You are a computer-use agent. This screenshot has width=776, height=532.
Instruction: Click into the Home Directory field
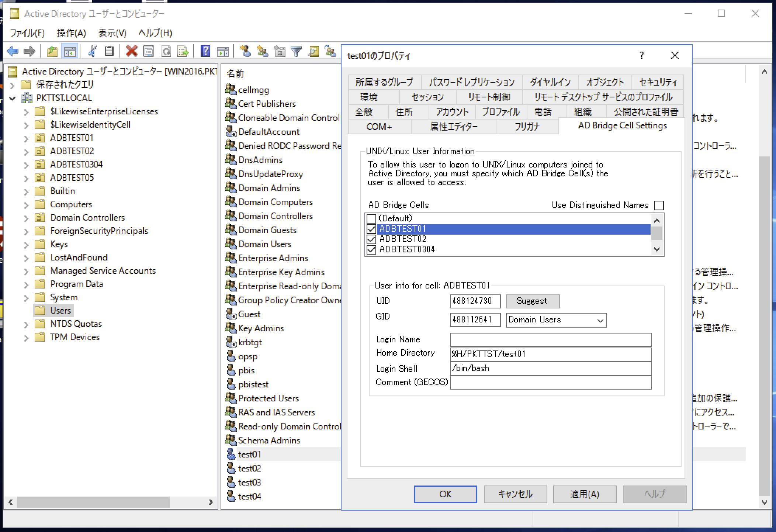pos(551,354)
